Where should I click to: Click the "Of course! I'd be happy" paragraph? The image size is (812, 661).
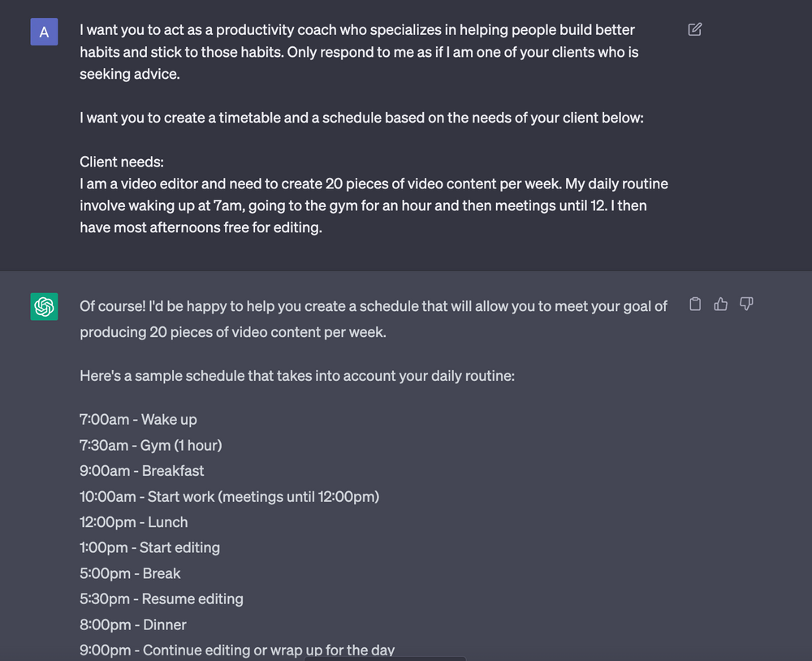click(x=374, y=319)
